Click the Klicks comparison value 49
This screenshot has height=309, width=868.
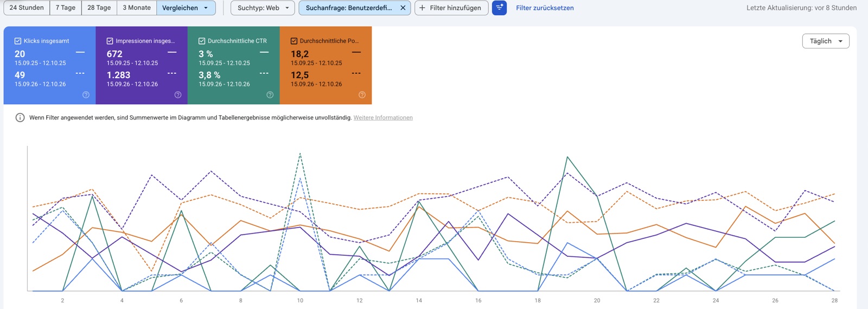(20, 75)
